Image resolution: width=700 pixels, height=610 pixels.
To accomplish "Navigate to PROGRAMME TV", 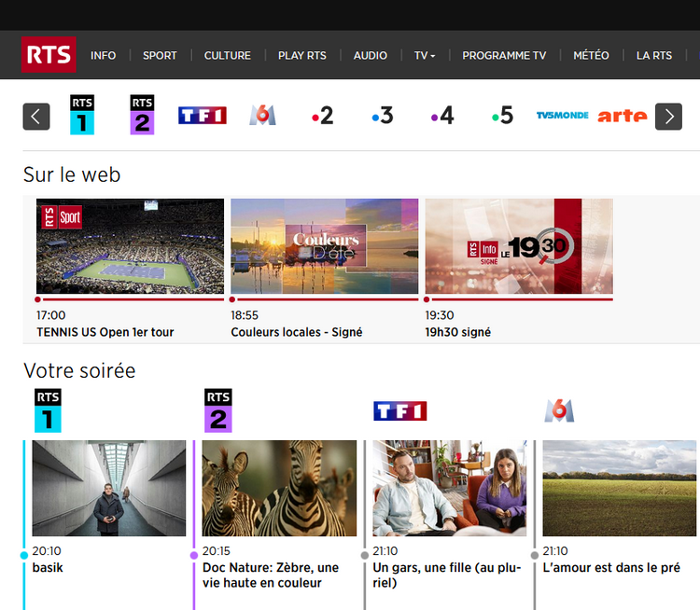I will tap(504, 55).
